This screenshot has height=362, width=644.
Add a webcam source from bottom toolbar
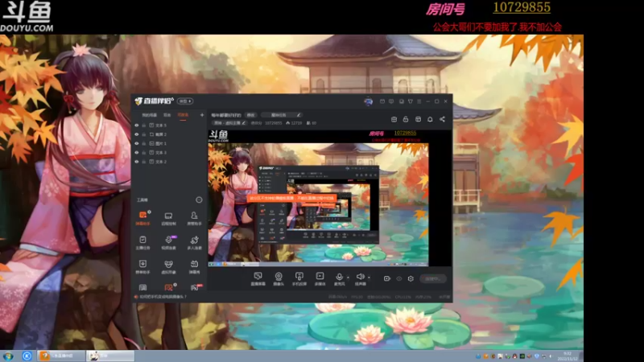(x=279, y=278)
